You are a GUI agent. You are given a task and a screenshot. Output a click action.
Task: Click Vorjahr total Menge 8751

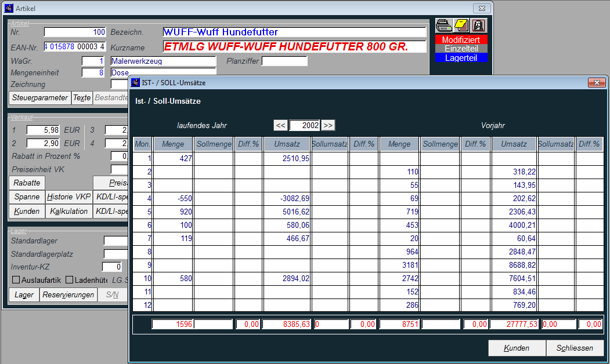tap(399, 324)
